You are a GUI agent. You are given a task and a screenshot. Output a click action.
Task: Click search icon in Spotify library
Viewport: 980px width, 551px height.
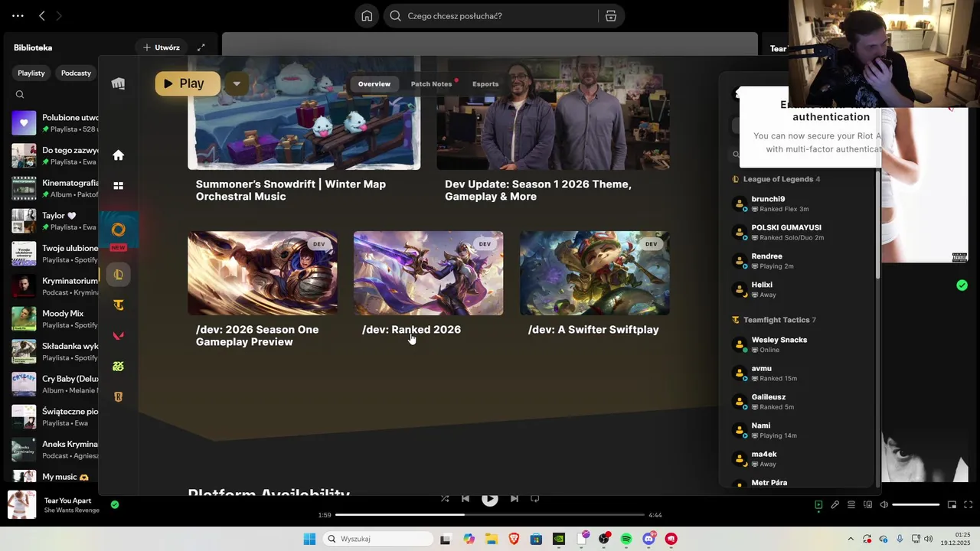(x=20, y=95)
